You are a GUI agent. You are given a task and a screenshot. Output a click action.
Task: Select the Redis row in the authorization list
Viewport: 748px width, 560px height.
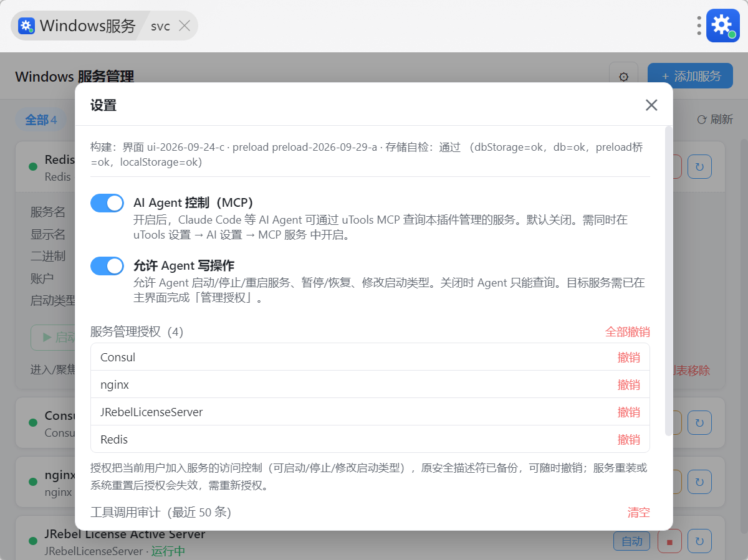[x=370, y=439]
